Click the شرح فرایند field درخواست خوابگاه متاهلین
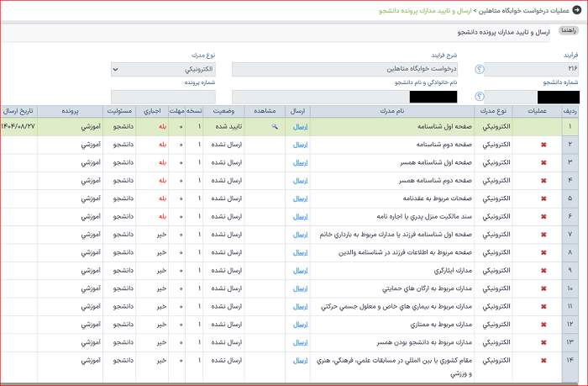588x386 pixels. (x=344, y=70)
